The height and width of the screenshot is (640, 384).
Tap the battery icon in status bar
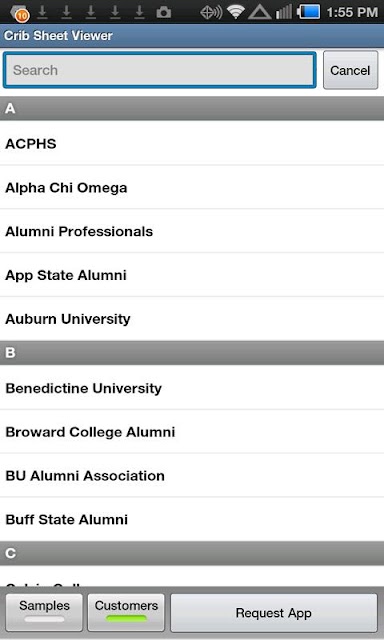coord(309,12)
